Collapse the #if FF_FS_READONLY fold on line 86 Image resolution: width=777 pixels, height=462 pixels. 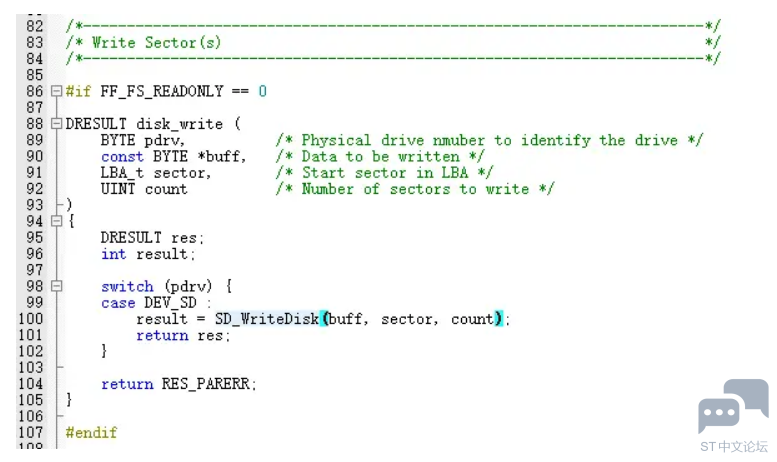[x=56, y=91]
